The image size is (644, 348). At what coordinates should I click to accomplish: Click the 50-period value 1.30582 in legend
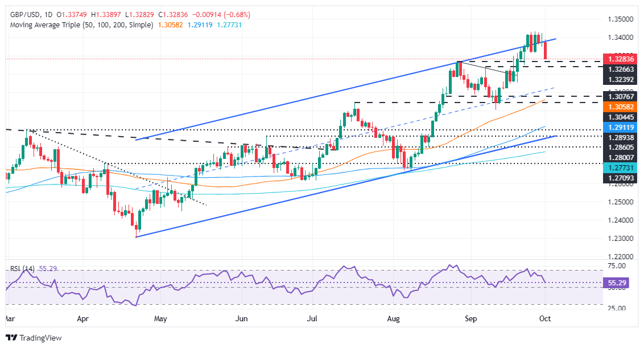(x=171, y=24)
